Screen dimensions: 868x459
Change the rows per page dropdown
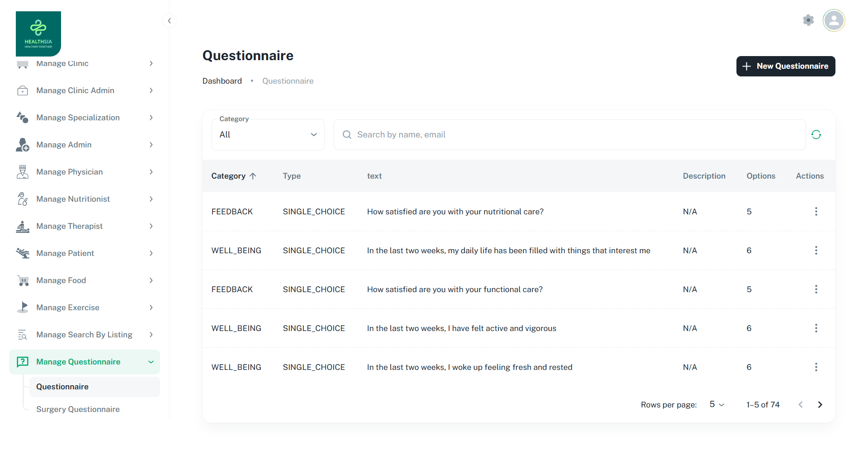click(717, 405)
